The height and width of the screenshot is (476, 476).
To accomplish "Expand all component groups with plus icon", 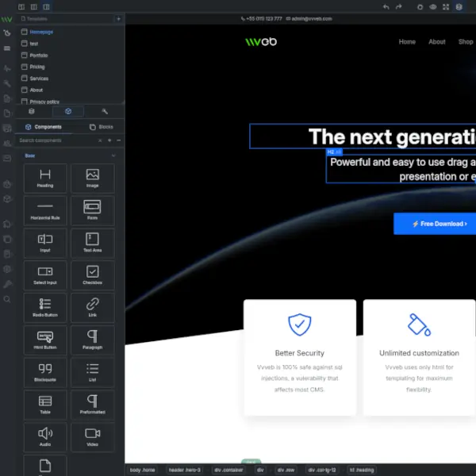I will coord(109,140).
